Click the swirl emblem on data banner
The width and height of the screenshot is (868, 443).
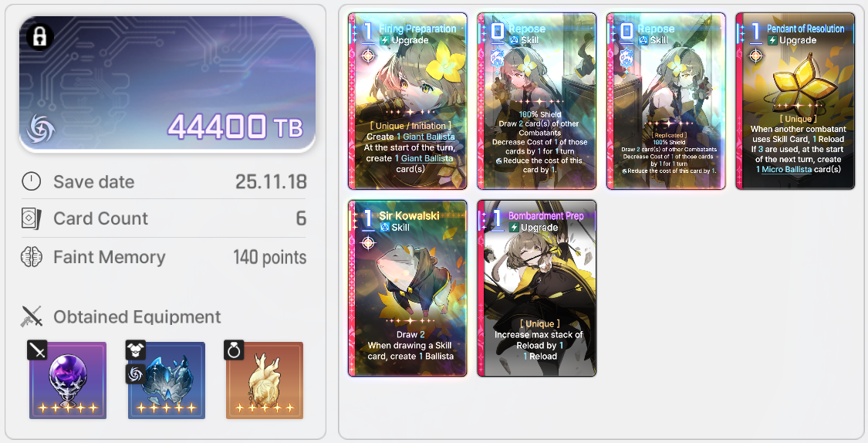tap(40, 129)
